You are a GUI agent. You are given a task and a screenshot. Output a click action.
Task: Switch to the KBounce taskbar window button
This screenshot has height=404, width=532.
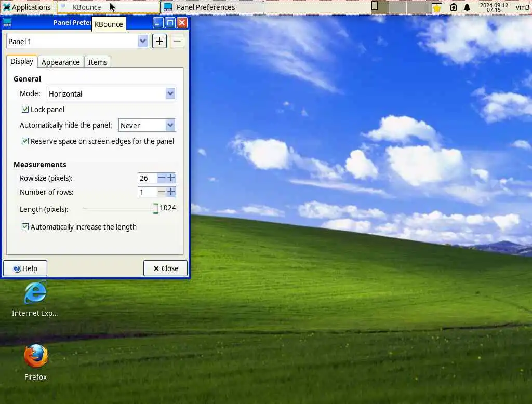108,7
